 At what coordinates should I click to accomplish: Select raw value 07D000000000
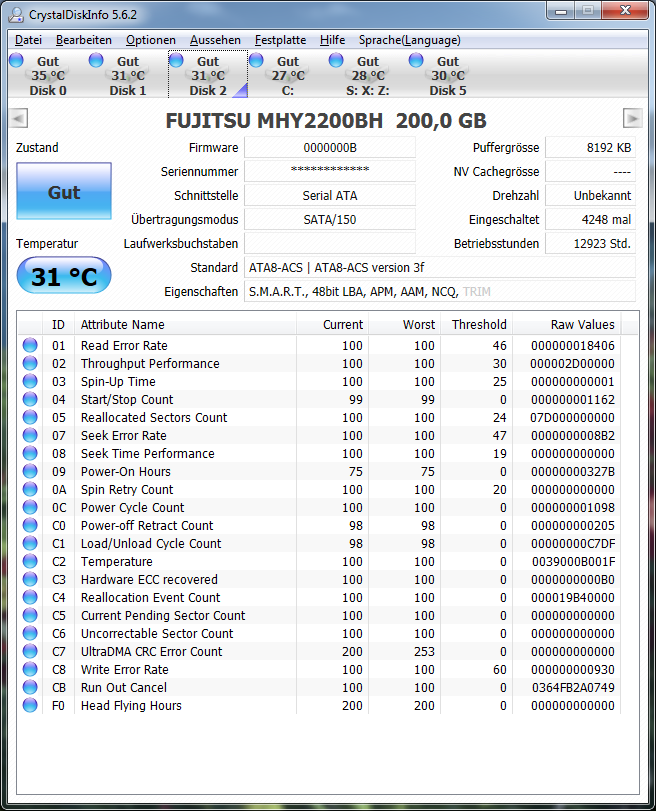click(572, 417)
